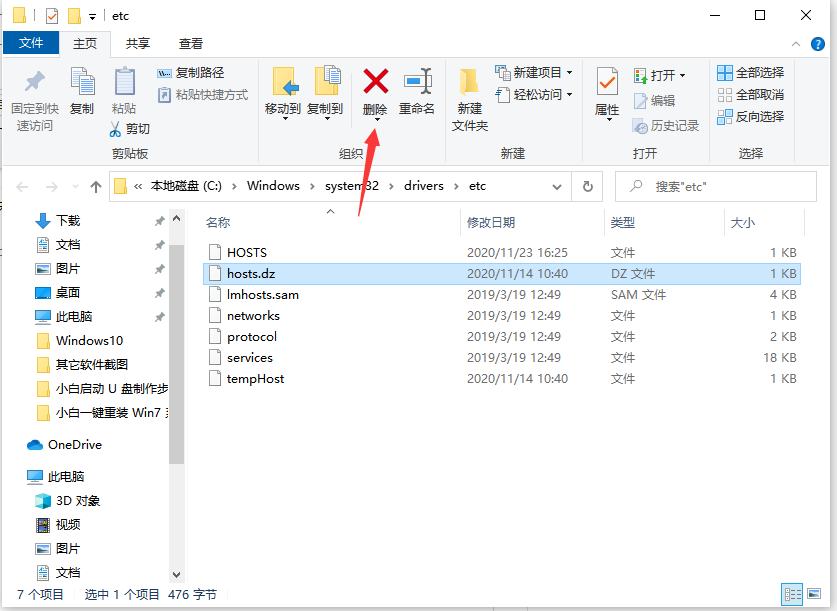Click Paste shortcut (粘贴快捷方式)
Image resolution: width=837 pixels, height=611 pixels.
pos(203,95)
